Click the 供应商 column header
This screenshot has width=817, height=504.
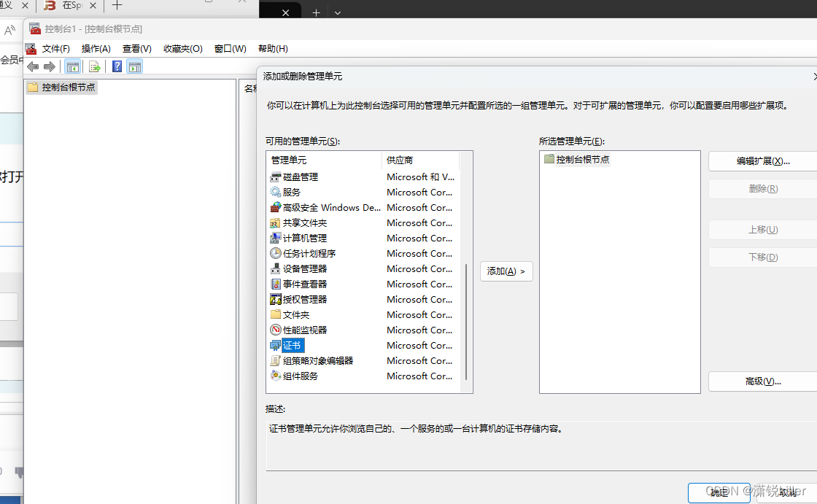[420, 160]
